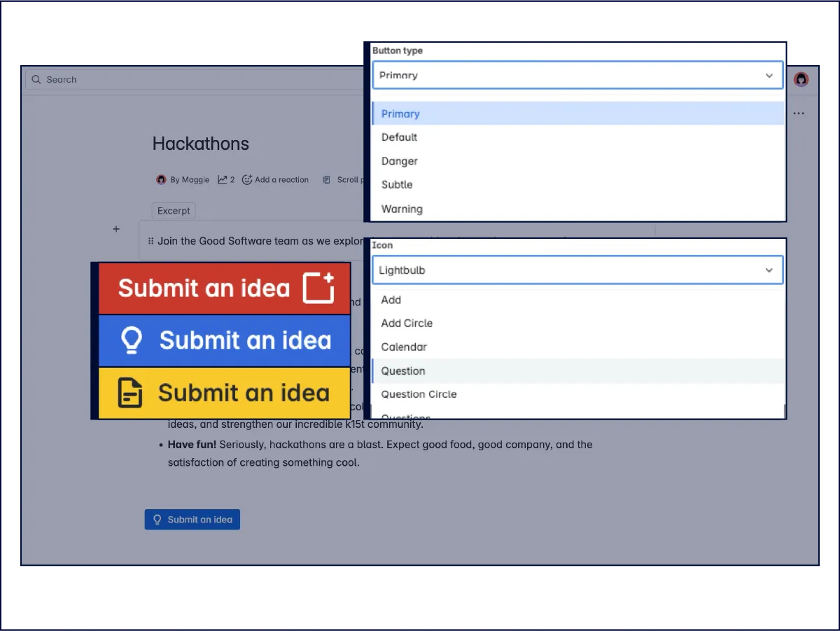Choose the Danger button type
Viewport: 840px width, 631px height.
(x=578, y=161)
